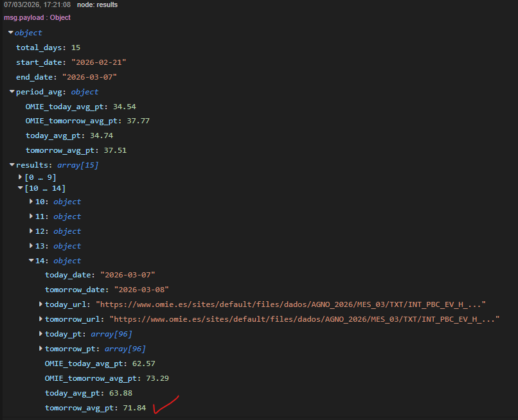
Task: Expand the today_pt array
Action: point(40,334)
